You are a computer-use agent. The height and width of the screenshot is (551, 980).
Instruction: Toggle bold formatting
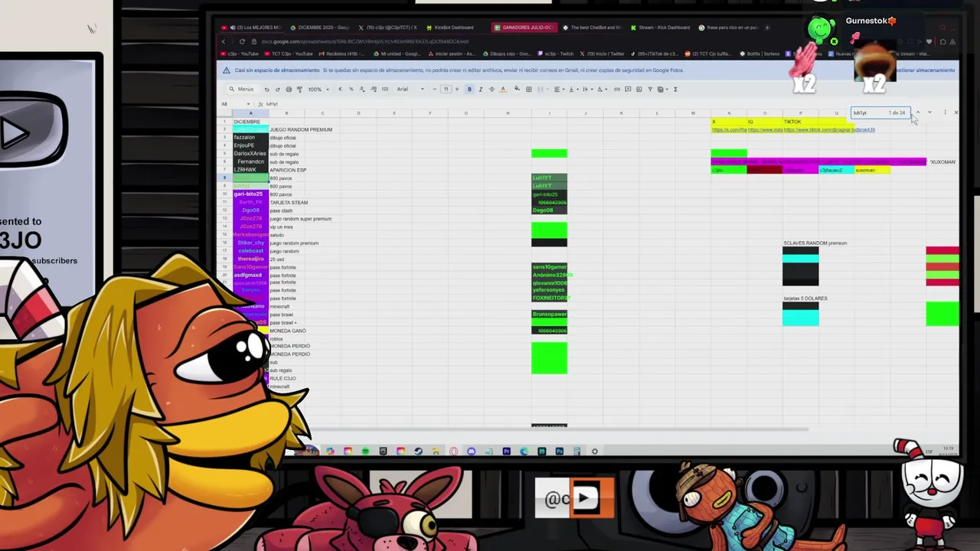coord(469,89)
